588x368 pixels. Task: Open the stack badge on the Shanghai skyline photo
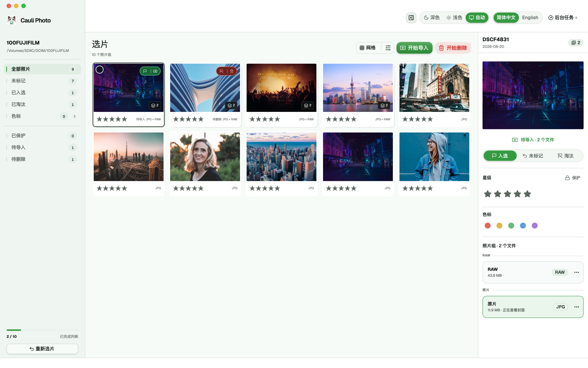384,105
